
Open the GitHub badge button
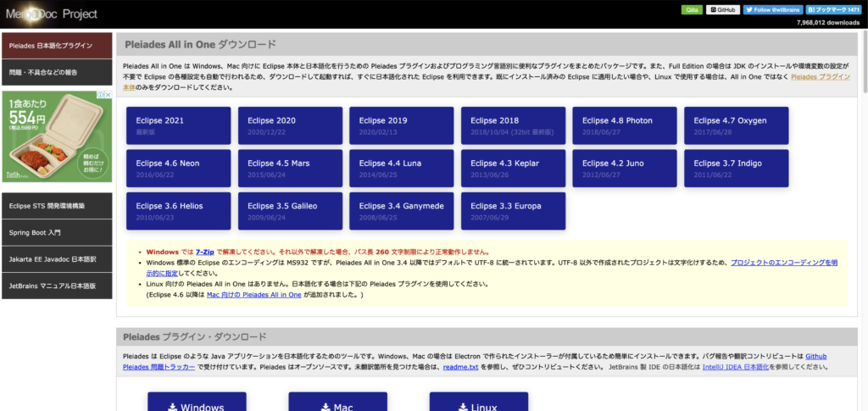point(722,10)
